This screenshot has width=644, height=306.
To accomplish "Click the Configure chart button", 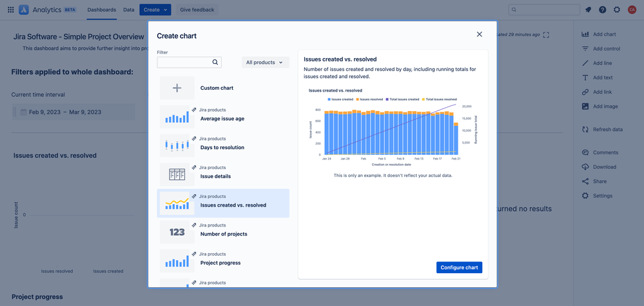I will 459,267.
